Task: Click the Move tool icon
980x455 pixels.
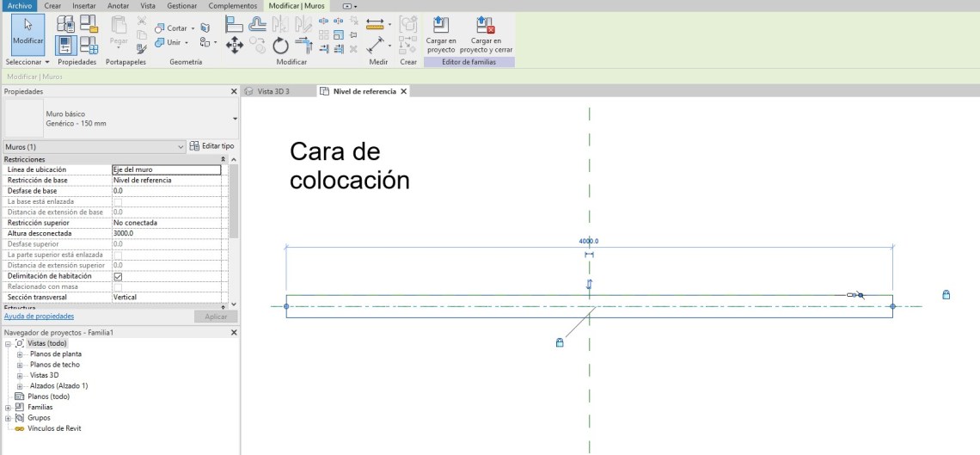Action: [x=235, y=45]
